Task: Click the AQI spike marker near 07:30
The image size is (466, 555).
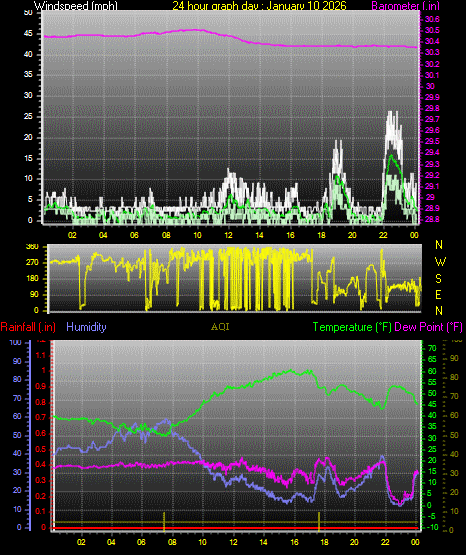Action: tap(164, 522)
